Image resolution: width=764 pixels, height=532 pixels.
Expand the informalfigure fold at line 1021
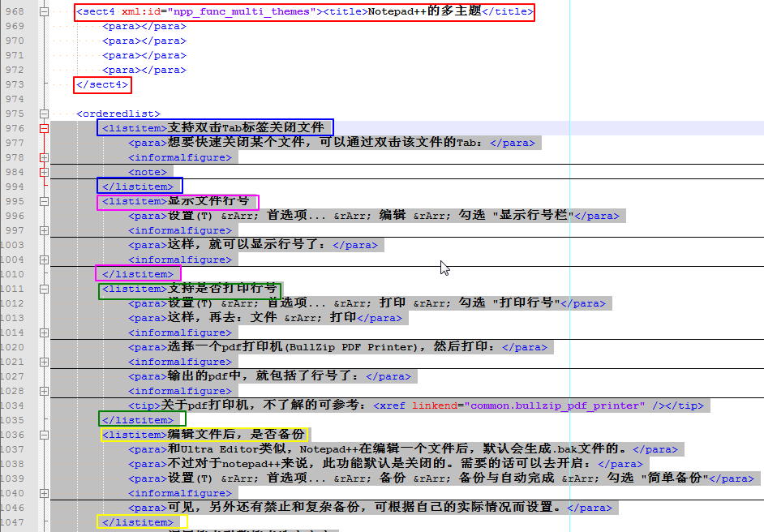pyautogui.click(x=44, y=363)
